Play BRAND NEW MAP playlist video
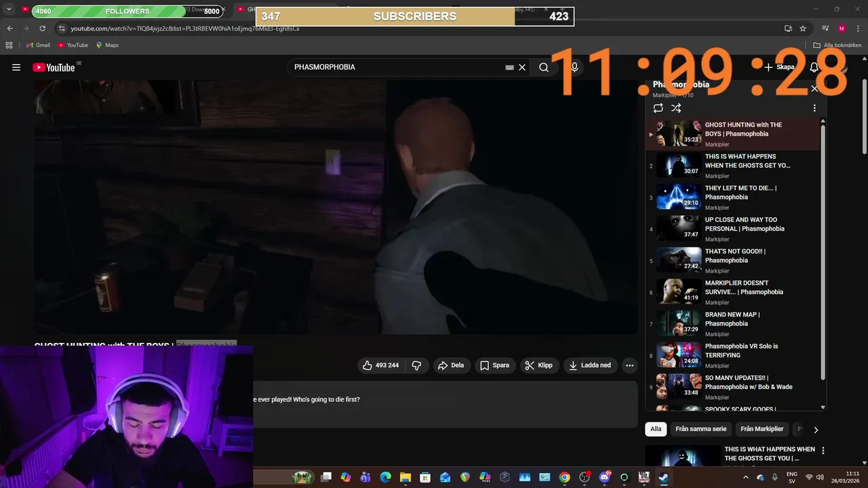The image size is (868, 488). click(x=733, y=324)
